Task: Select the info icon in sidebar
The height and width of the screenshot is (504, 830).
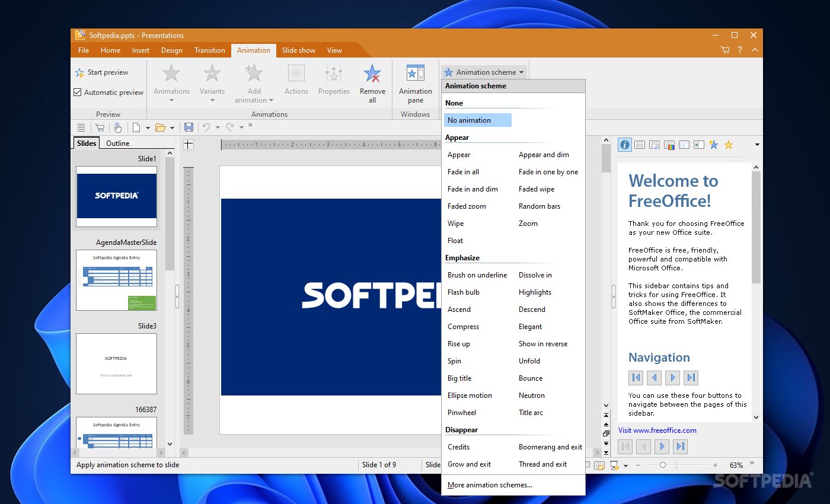Action: tap(624, 145)
